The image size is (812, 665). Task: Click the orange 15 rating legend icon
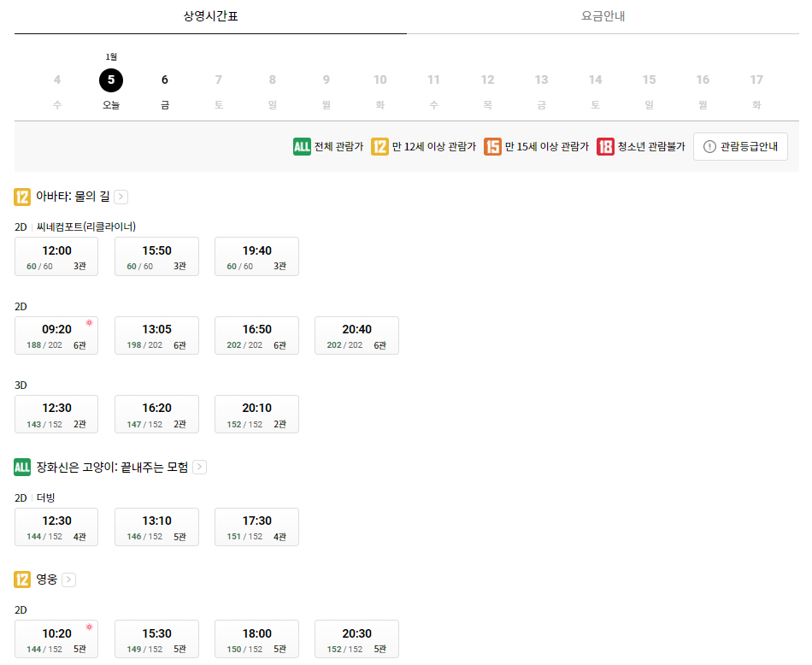[x=493, y=146]
